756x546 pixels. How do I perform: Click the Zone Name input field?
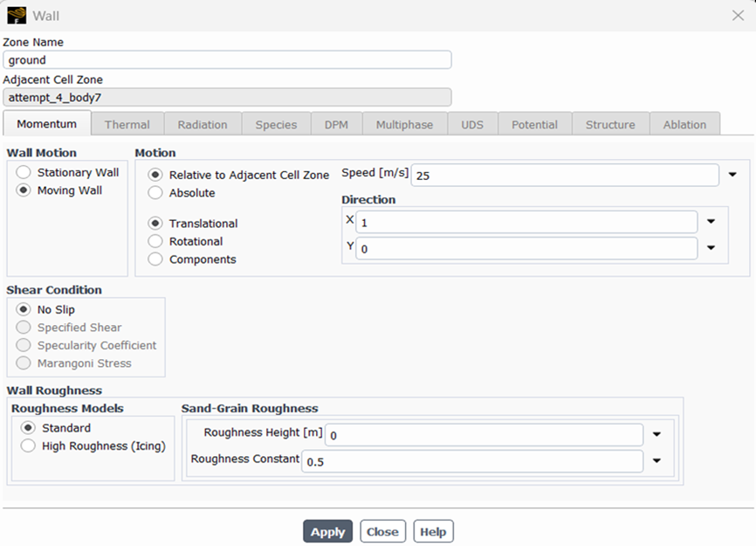[227, 60]
